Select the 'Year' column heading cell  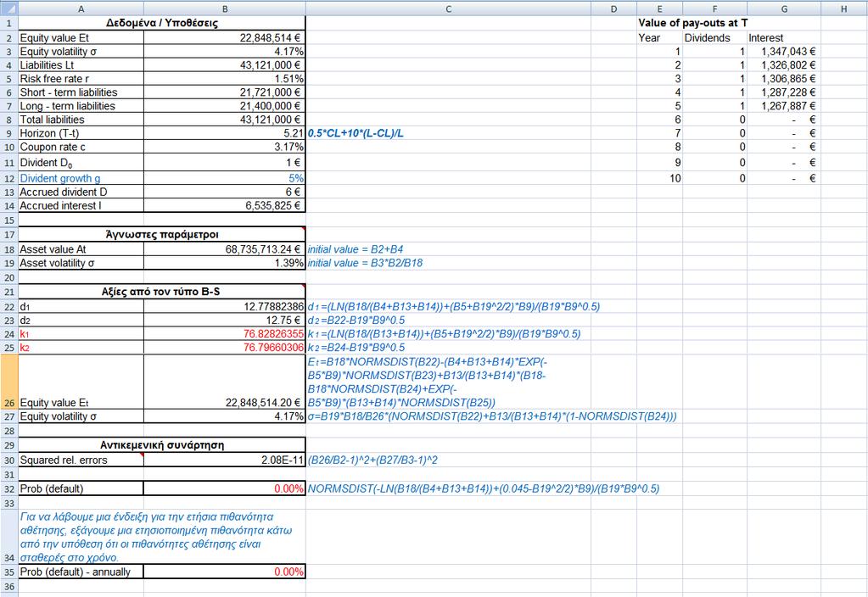[659, 37]
